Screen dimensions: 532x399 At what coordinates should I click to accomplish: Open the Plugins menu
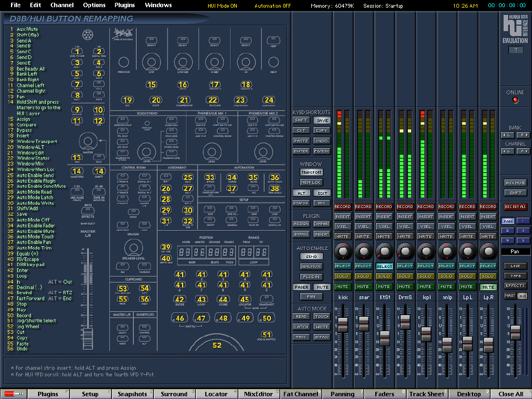(x=124, y=5)
